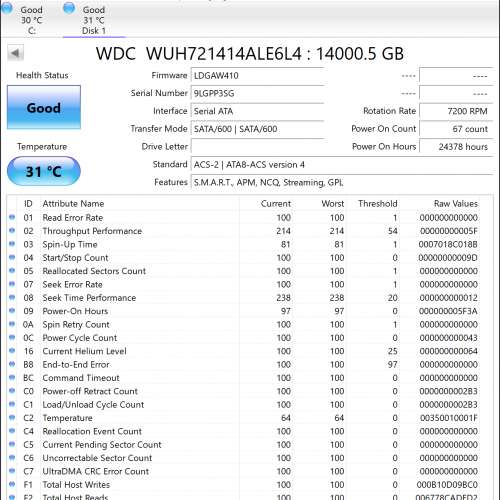Click the status dot for Power-off Retract Count
Viewport: 500px width, 500px height.
[12, 391]
